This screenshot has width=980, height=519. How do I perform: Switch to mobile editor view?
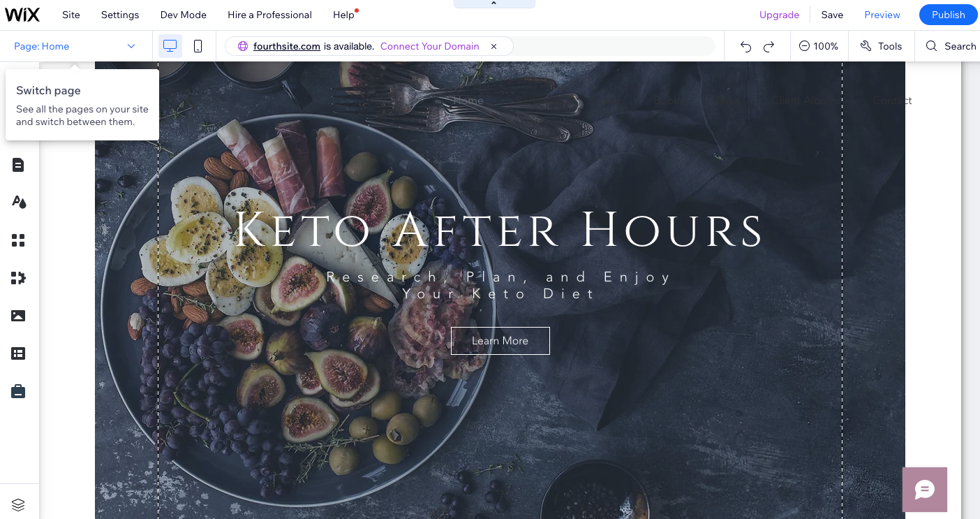pos(198,46)
